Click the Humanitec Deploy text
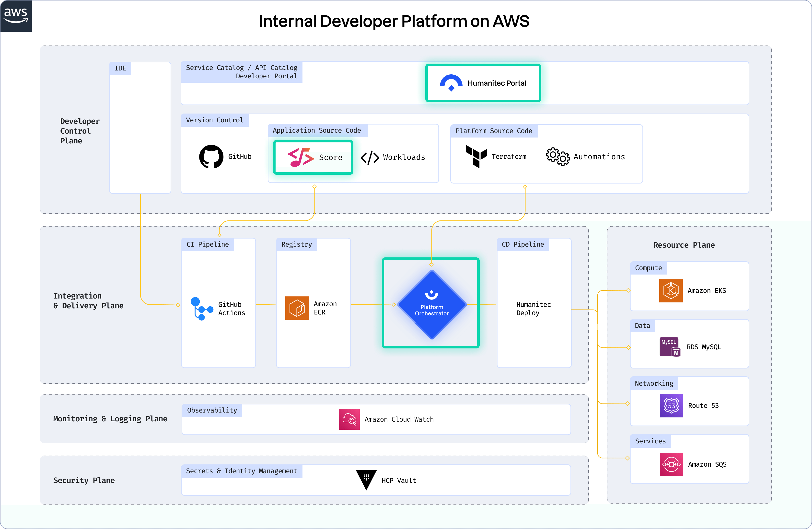The image size is (812, 529). pos(533,309)
